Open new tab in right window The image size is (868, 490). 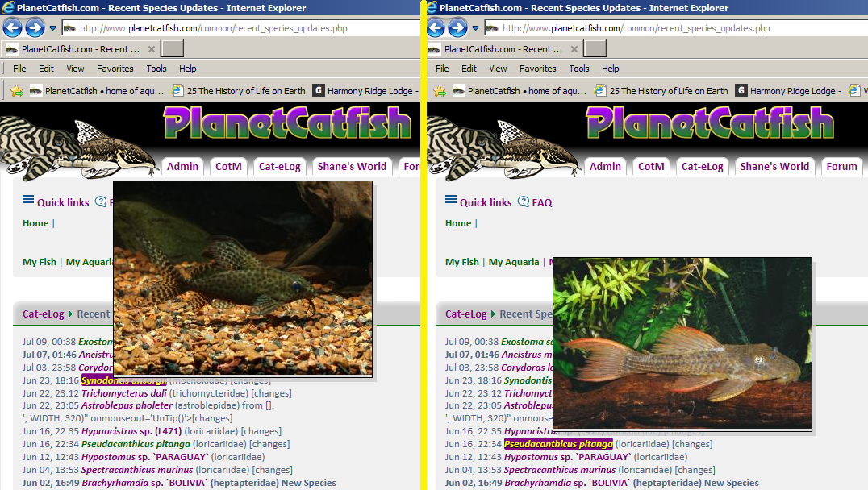pos(595,48)
